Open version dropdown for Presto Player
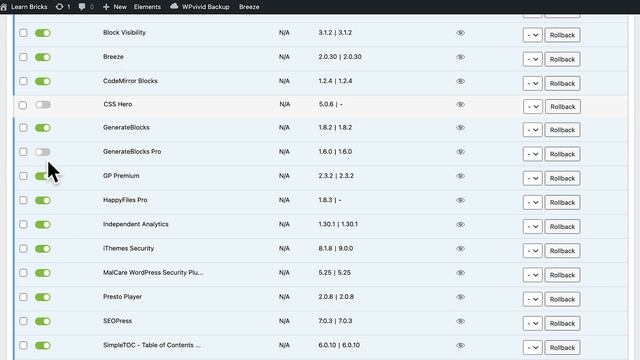Screen dimensions: 640x360 pyautogui.click(x=532, y=299)
